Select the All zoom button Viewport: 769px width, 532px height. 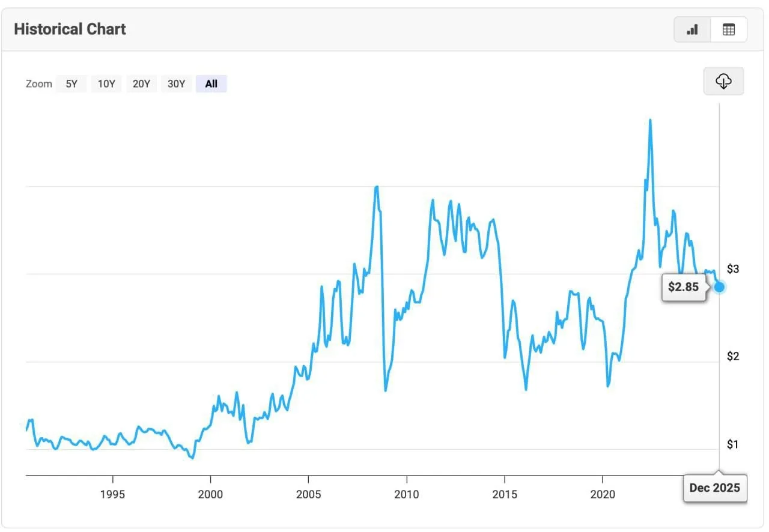click(x=211, y=84)
